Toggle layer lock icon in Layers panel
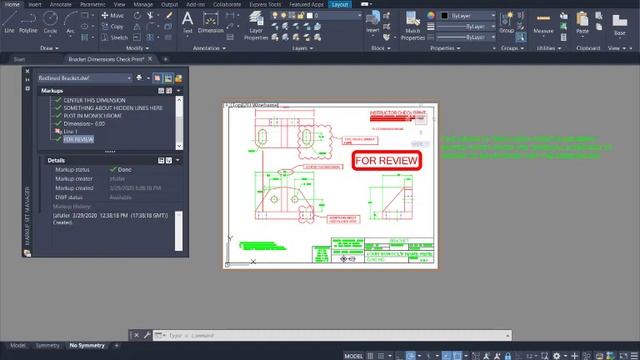The width and height of the screenshot is (640, 360). pyautogui.click(x=301, y=16)
